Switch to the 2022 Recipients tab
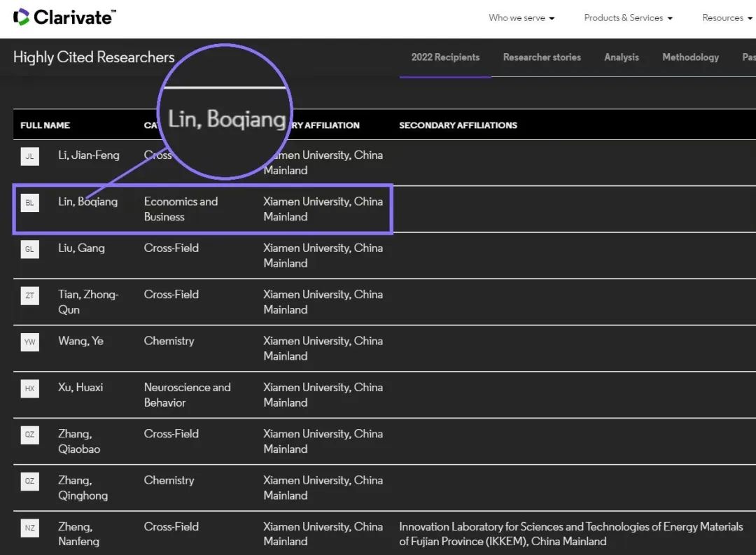 coord(445,57)
